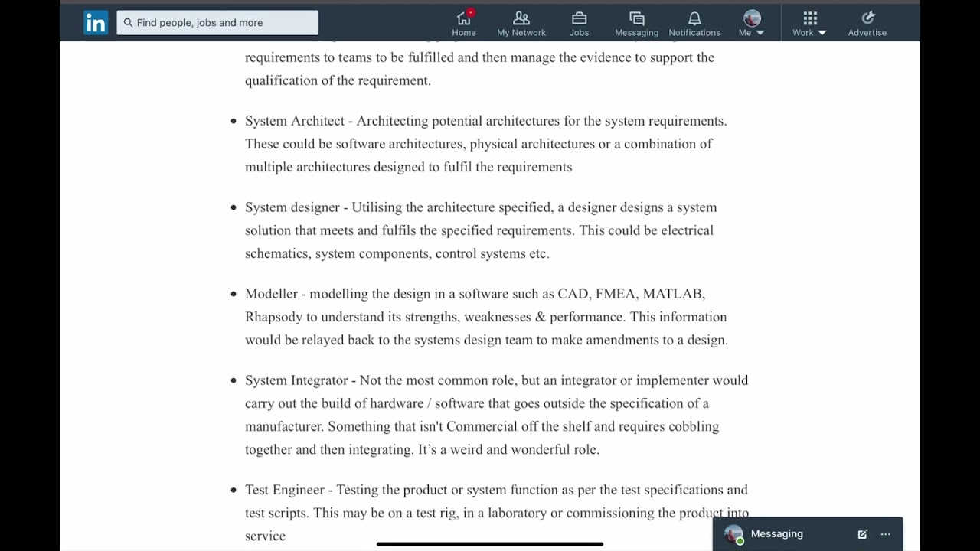Screen dimensions: 980x551
Task: Click the text 'qualification of the requirement.'
Action: (338, 80)
